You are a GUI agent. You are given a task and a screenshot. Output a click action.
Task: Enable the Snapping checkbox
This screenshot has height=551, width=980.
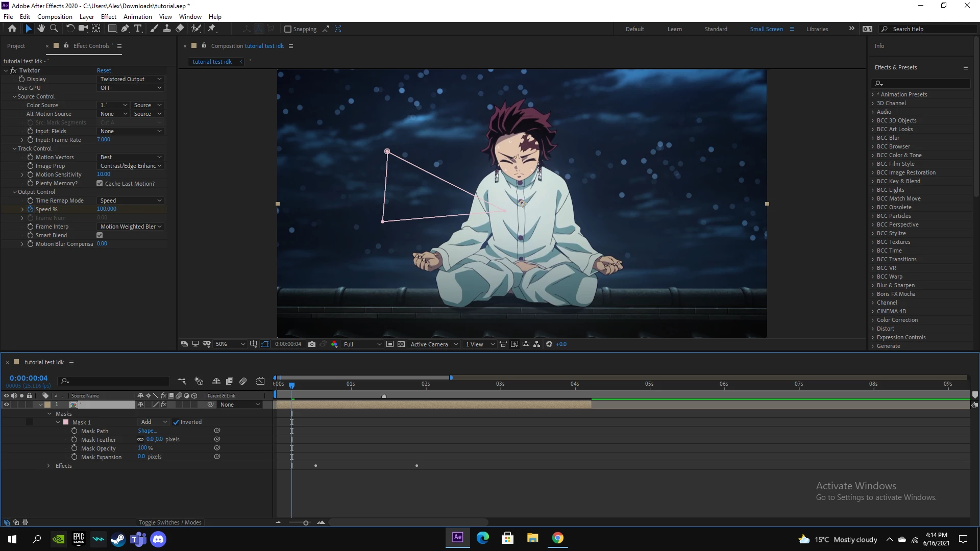[x=288, y=29]
